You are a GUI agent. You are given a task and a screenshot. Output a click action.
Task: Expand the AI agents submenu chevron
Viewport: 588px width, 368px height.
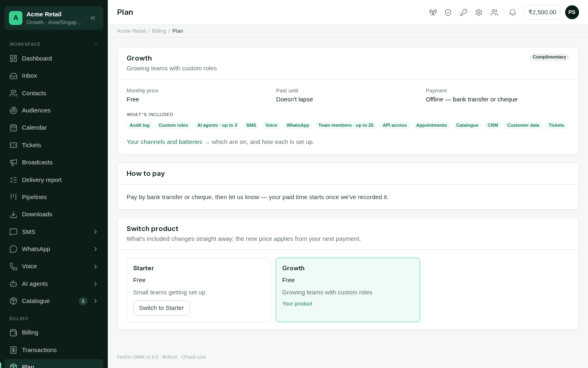point(96,284)
